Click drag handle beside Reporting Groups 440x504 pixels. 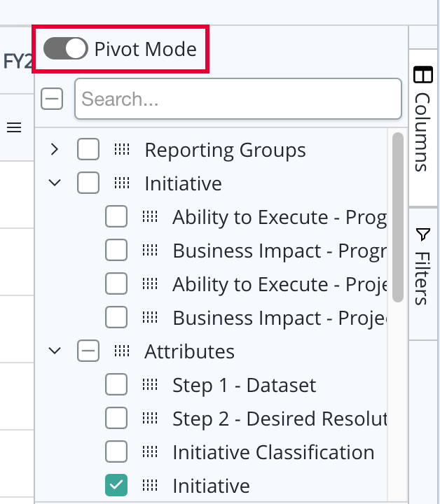122,150
